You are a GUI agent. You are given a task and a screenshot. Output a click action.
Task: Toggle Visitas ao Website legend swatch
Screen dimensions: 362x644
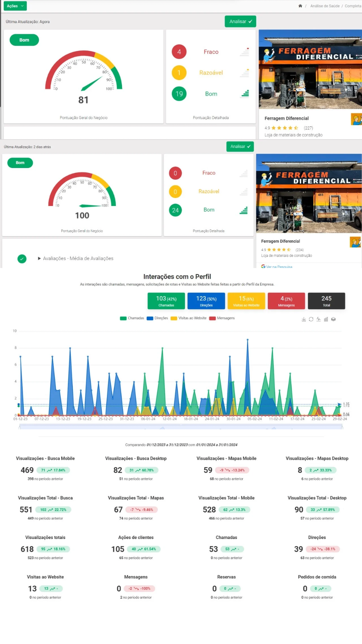point(174,318)
